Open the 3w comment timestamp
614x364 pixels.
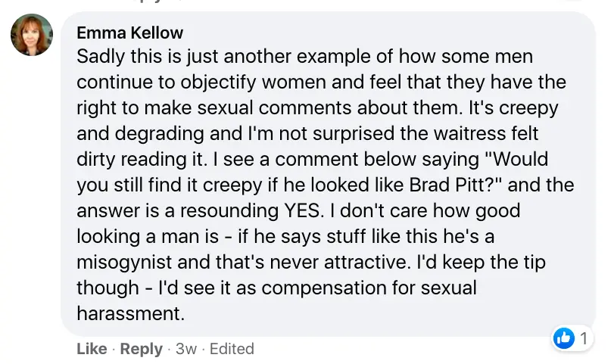point(185,348)
